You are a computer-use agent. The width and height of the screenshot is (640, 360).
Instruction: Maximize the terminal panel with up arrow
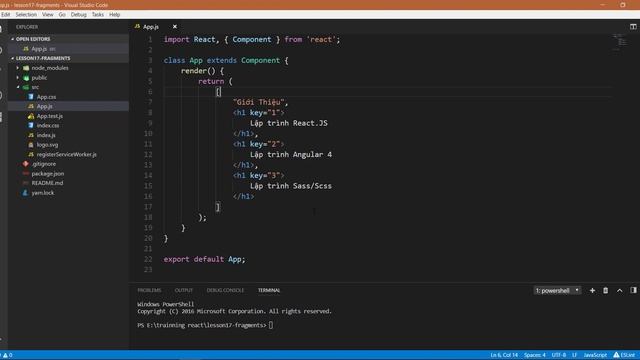(620, 290)
